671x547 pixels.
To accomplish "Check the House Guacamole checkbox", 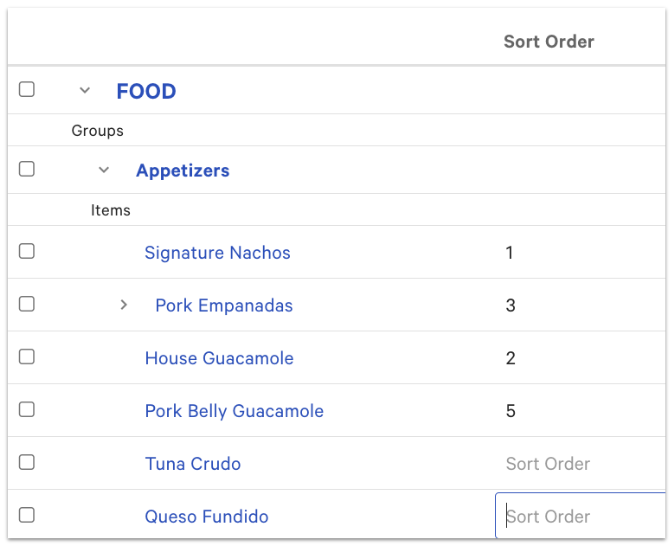I will 27,357.
